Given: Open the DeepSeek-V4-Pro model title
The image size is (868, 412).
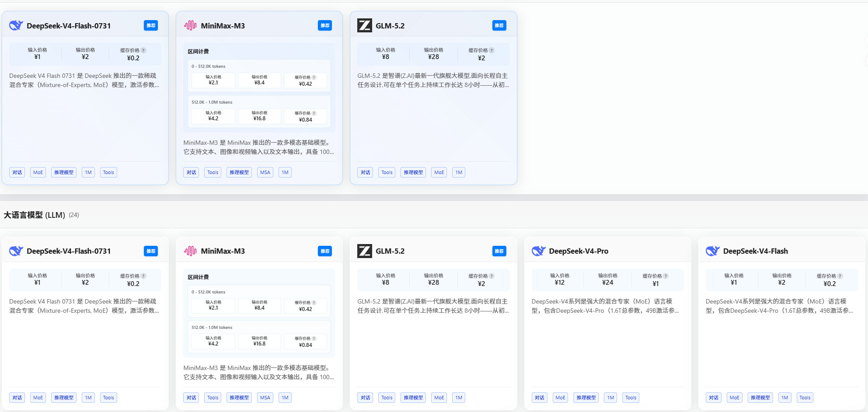Looking at the screenshot, I should tap(579, 251).
